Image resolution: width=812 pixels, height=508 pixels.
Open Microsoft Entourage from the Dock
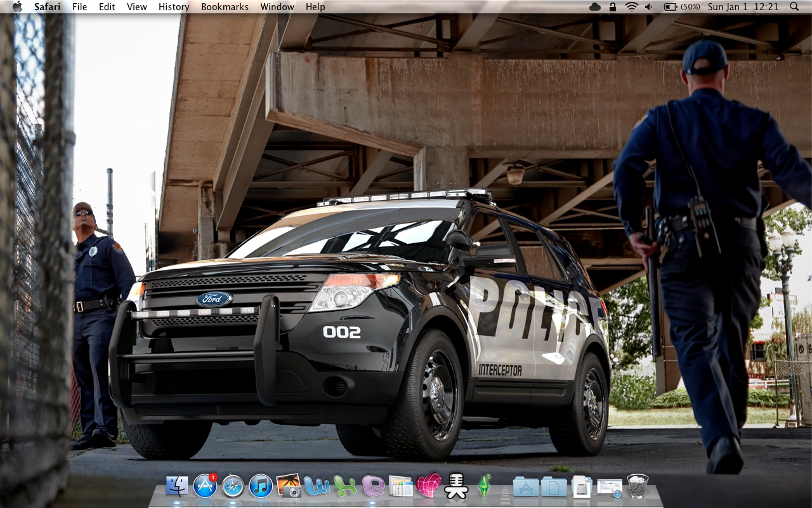point(373,486)
